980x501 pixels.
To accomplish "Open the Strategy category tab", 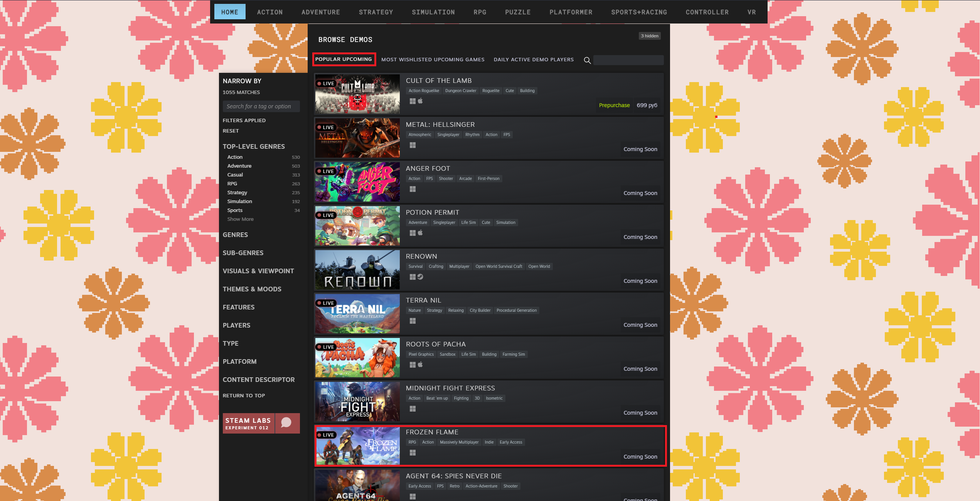I will (376, 12).
